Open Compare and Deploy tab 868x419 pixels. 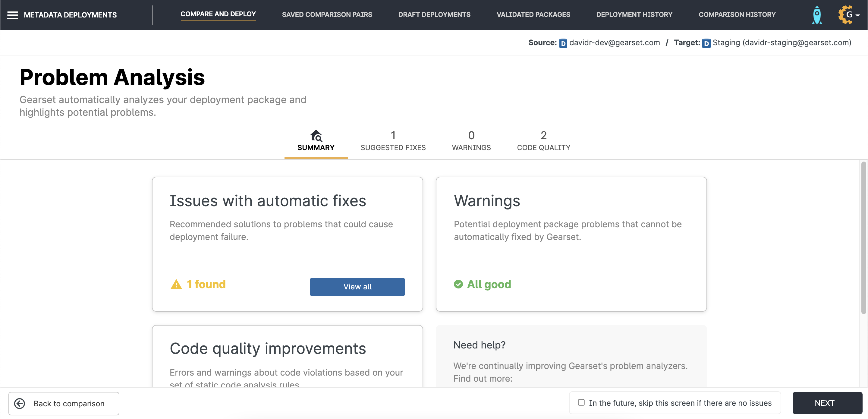click(218, 14)
